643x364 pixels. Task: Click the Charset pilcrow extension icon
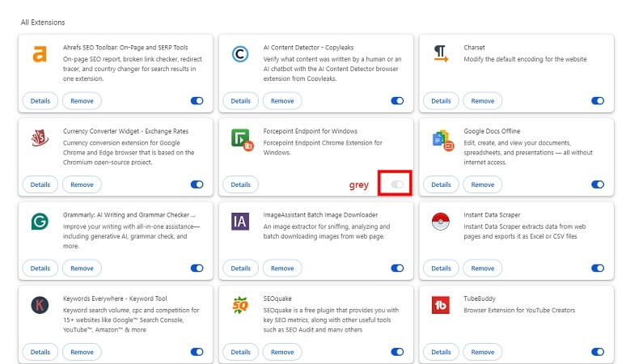(x=441, y=53)
